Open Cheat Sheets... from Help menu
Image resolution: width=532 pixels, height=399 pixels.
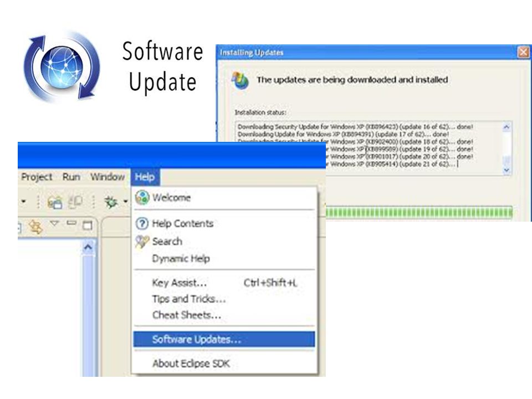tap(224, 315)
